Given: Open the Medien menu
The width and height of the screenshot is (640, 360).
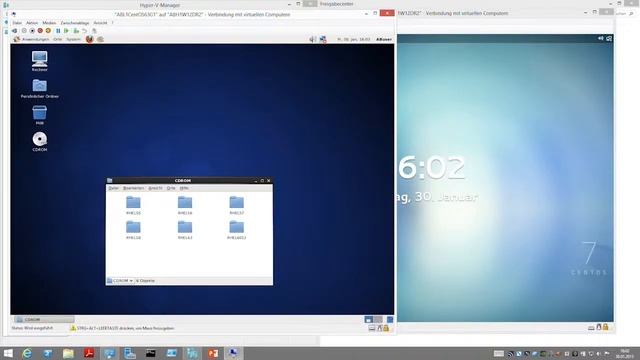Looking at the screenshot, I should pos(49,23).
